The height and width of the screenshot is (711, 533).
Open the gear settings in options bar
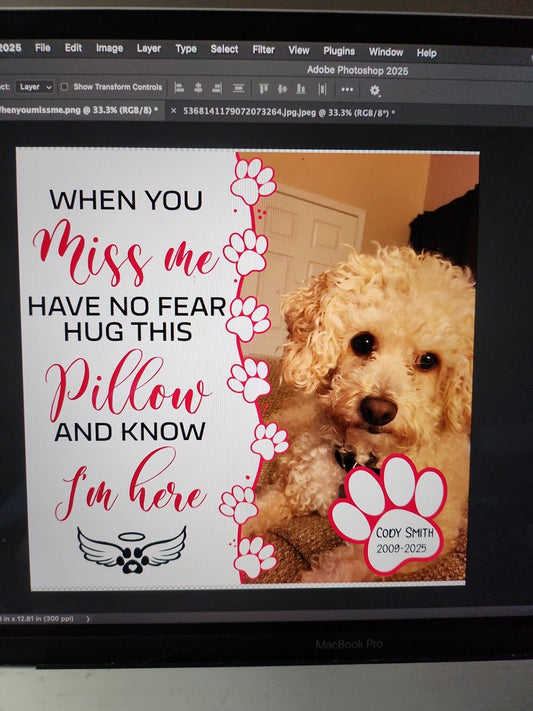(x=374, y=90)
